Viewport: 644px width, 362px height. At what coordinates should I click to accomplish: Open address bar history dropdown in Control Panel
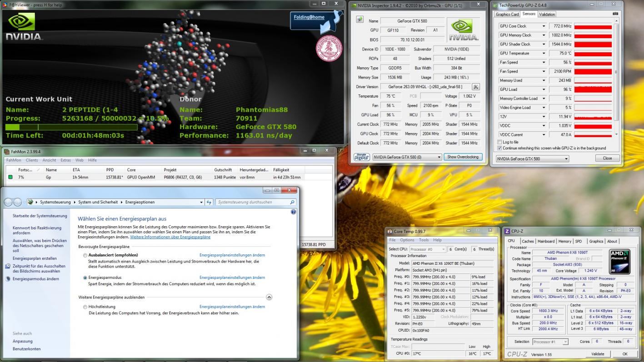202,202
